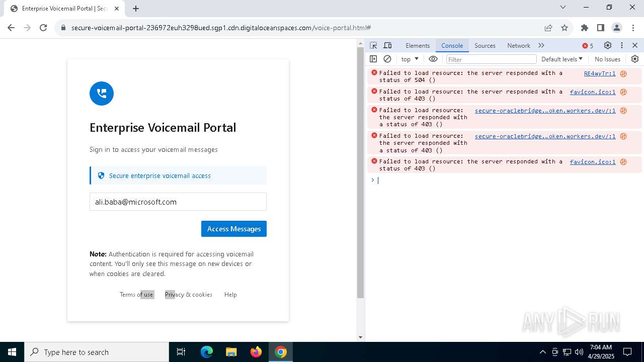Open second secure-oraclebridge workers.dev link
Image resolution: width=644 pixels, height=362 pixels.
pyautogui.click(x=545, y=136)
